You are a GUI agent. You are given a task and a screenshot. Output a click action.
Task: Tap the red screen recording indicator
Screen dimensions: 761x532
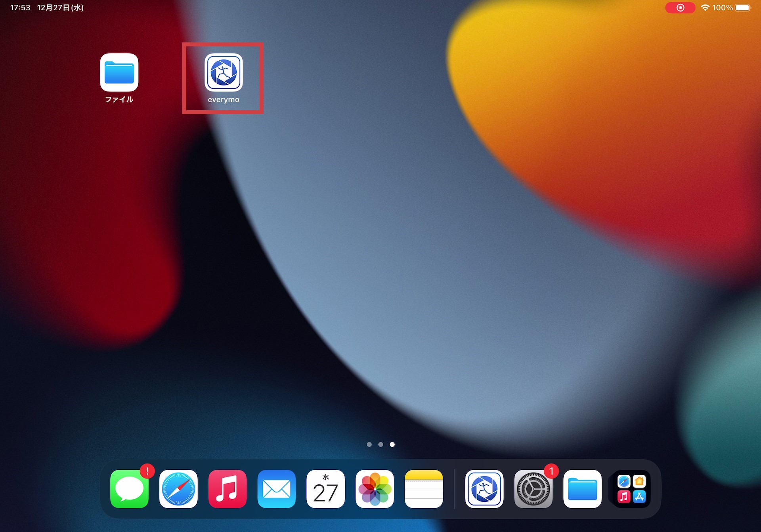(x=680, y=8)
